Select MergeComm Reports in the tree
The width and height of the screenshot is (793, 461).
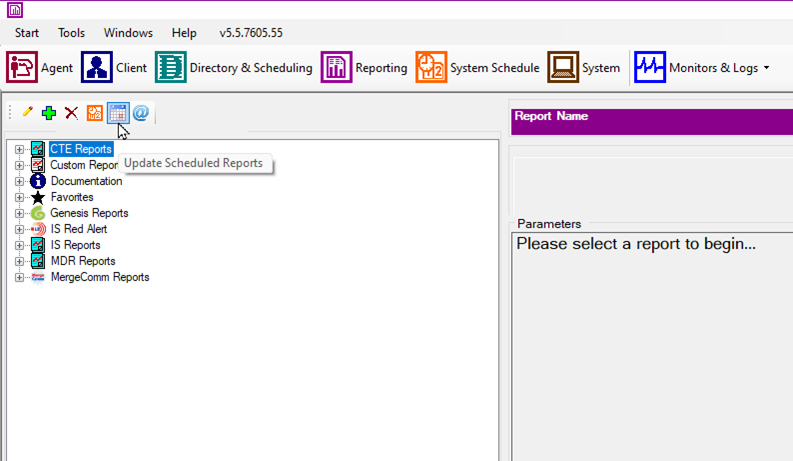99,277
